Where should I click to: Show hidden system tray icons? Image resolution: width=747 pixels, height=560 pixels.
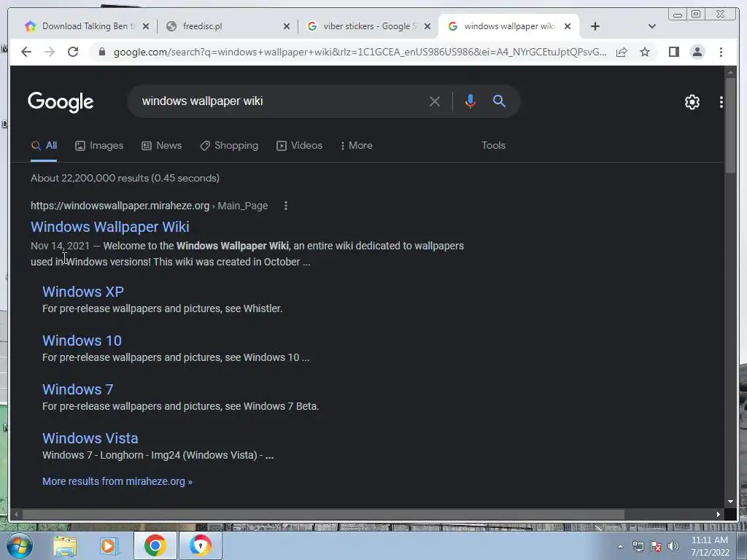click(620, 547)
